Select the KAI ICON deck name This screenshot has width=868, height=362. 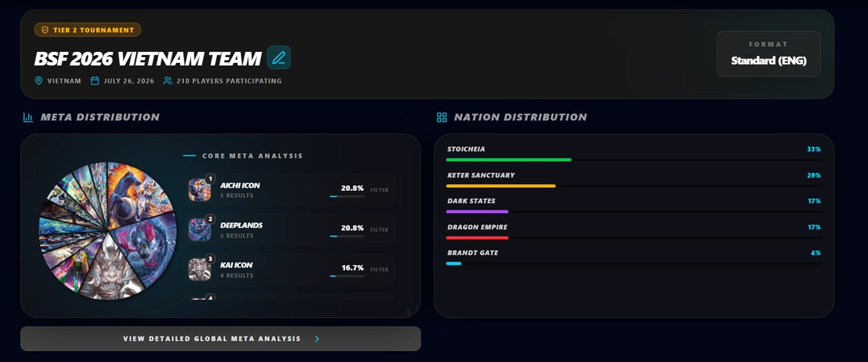(237, 265)
